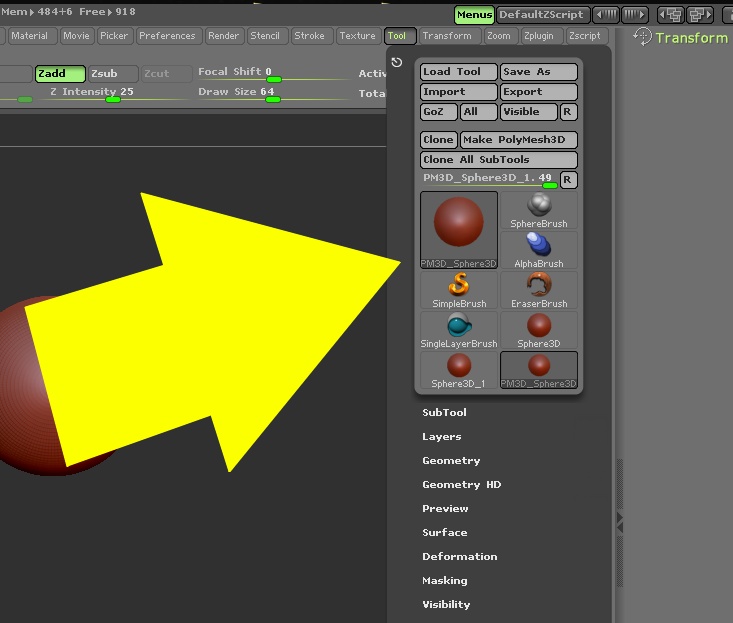The image size is (733, 623).
Task: Click the Save As button
Action: (539, 72)
